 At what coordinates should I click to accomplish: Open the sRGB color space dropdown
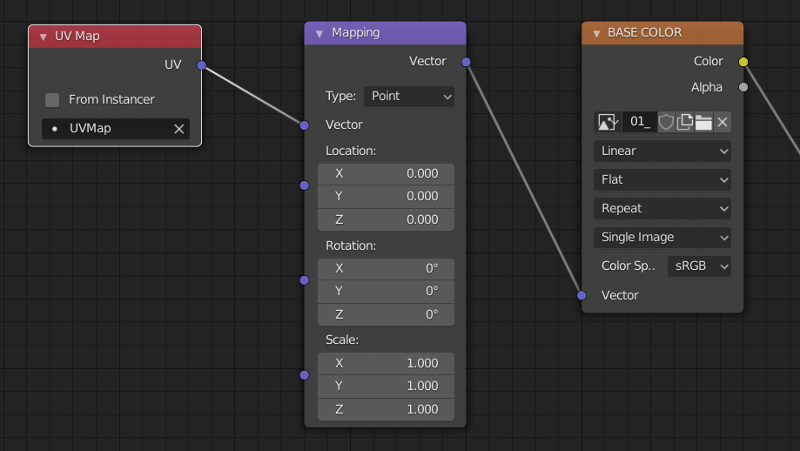699,266
